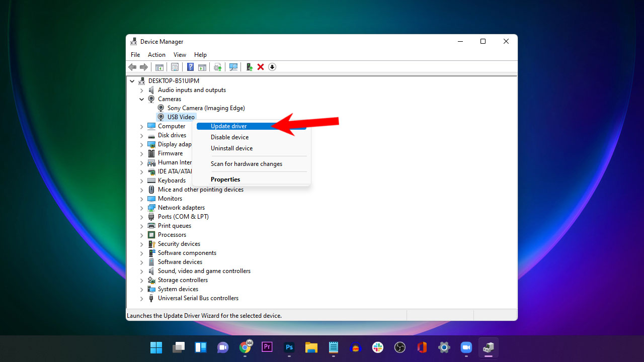Click the Show/Hide console tree toolbar icon
Image resolution: width=644 pixels, height=362 pixels.
[159, 67]
